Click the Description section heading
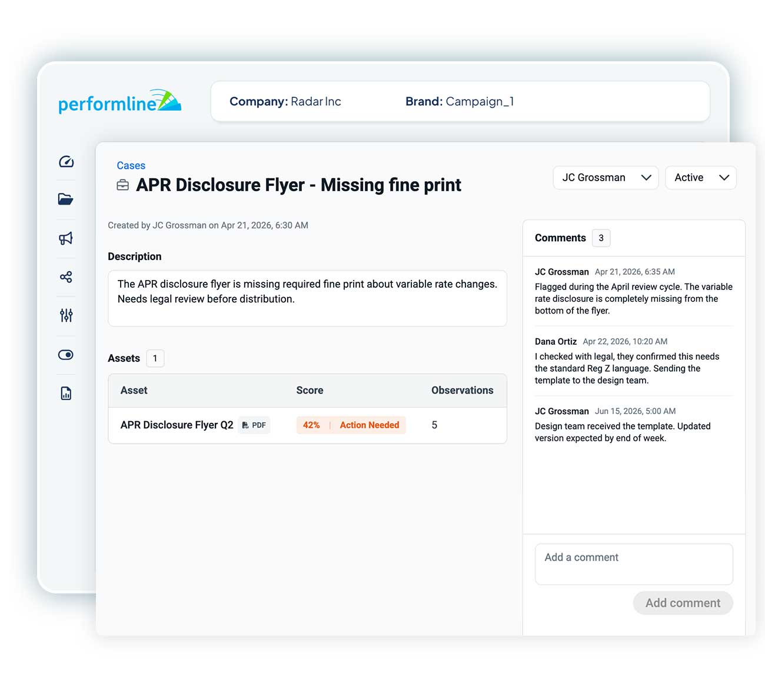 pos(134,256)
